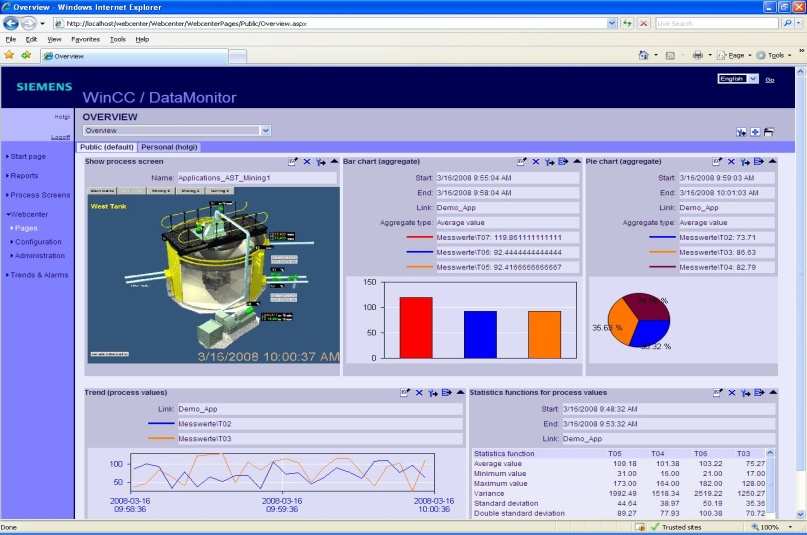
Task: Remove the Show process screen web part
Action: click(307, 162)
